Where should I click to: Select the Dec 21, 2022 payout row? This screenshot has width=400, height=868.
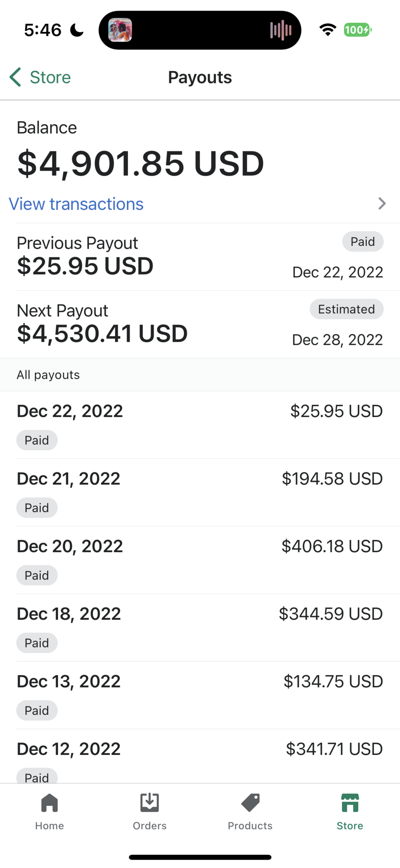click(x=200, y=492)
